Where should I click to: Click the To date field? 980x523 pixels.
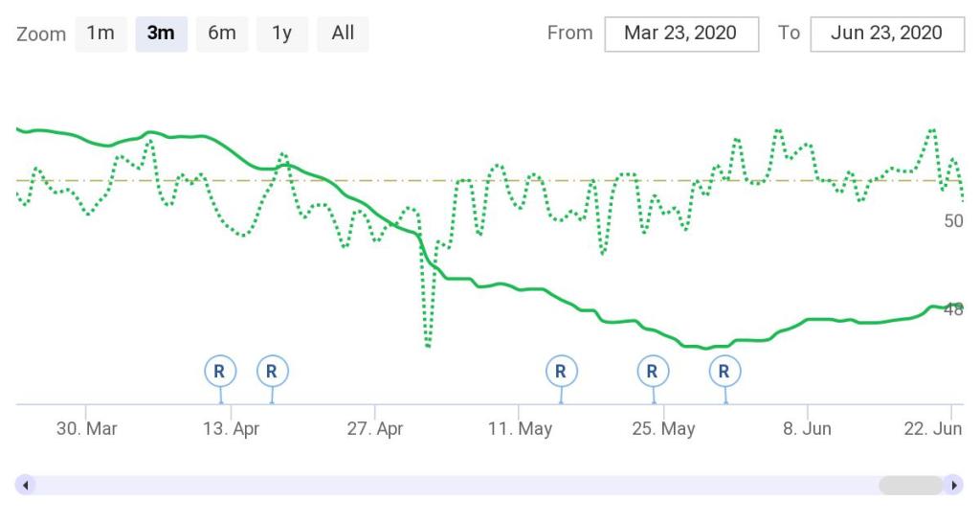(886, 34)
